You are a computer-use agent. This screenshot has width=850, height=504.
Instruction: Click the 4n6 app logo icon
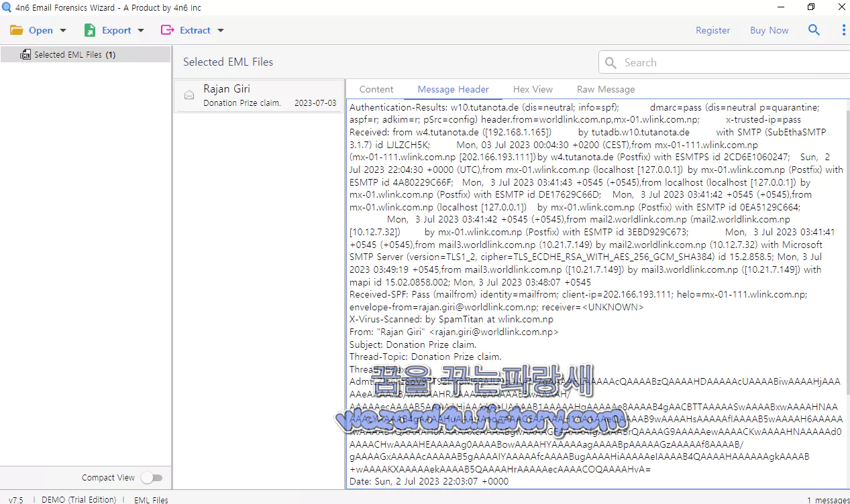(7, 7)
